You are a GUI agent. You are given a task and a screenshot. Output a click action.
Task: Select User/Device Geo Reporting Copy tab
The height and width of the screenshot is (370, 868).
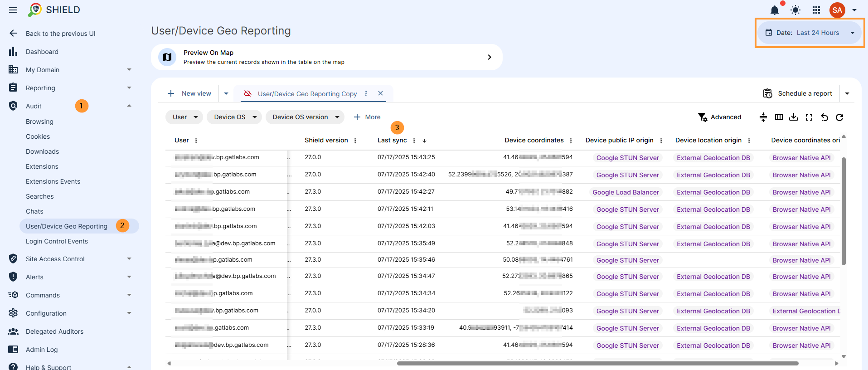point(307,94)
